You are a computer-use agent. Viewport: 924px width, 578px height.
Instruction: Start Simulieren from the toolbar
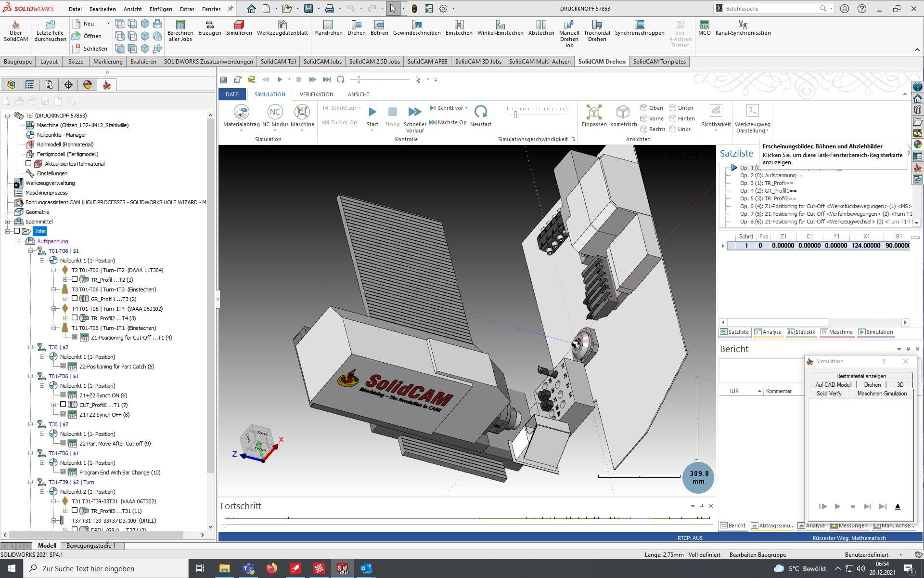pos(239,28)
